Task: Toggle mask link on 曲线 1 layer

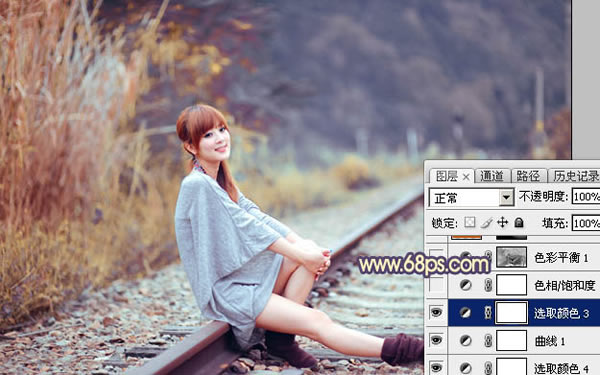Action: click(488, 341)
